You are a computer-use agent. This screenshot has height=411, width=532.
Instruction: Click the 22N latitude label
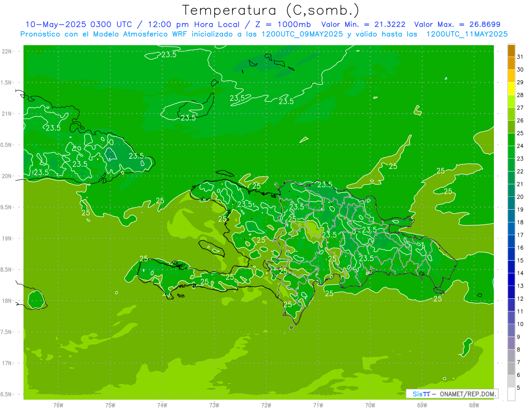[x=7, y=51]
